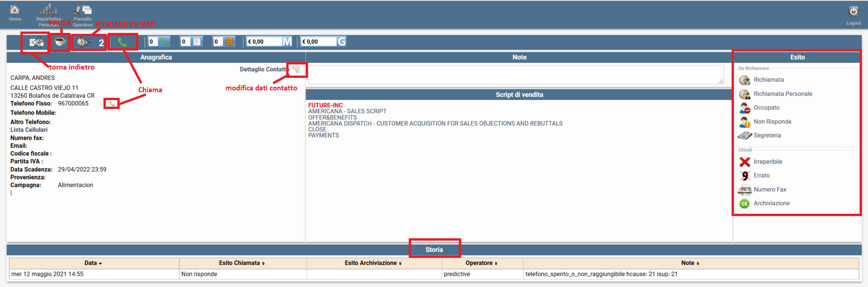Image resolution: width=868 pixels, height=287 pixels.
Task: Open Reportistica Personale reports icon
Action: [48, 11]
